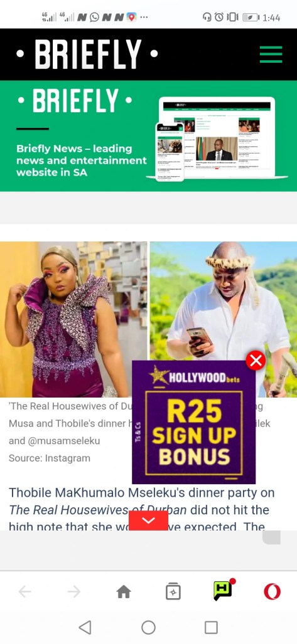Tap the woman in purple dress photo
This screenshot has height=644, width=297.
coord(73,319)
